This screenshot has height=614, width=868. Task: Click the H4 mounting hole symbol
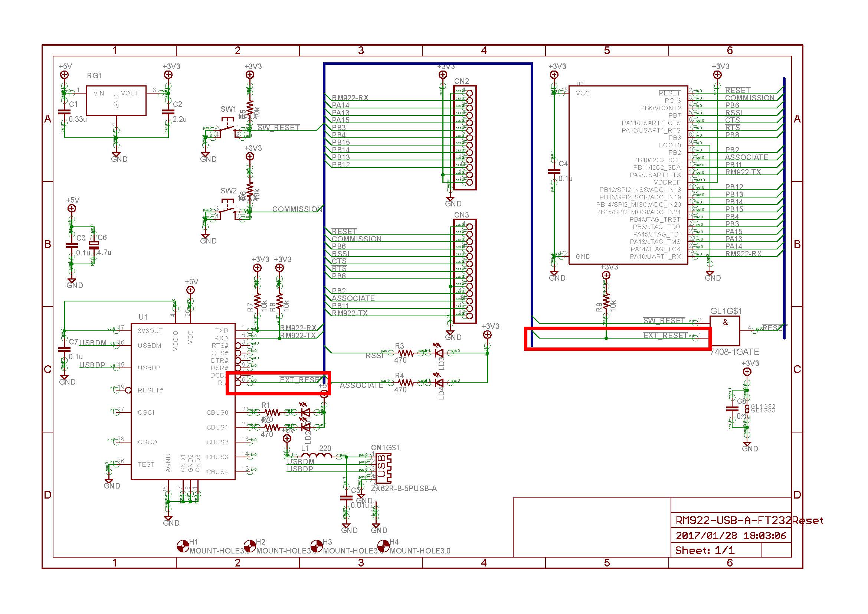pos(384,546)
